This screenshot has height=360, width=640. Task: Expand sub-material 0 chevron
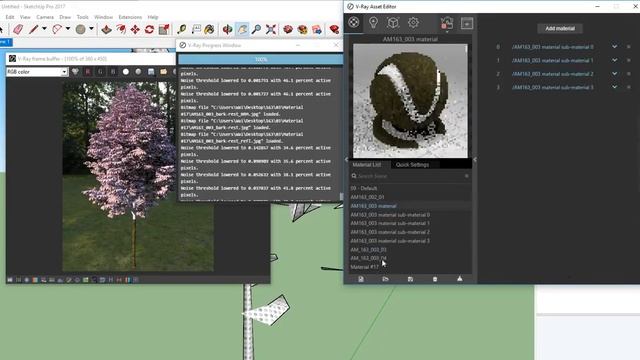tap(614, 47)
